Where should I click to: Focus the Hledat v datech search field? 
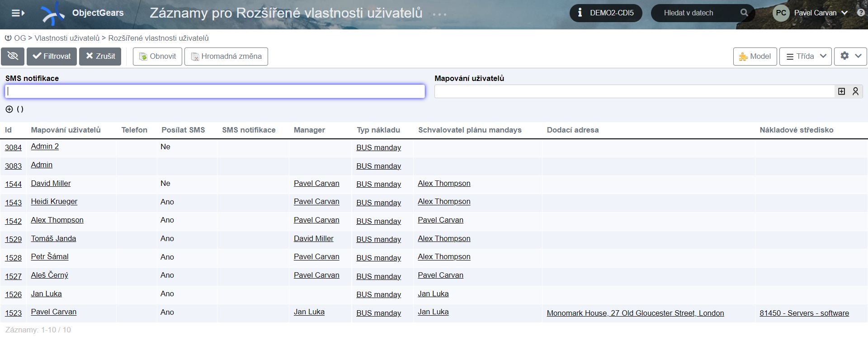point(696,13)
